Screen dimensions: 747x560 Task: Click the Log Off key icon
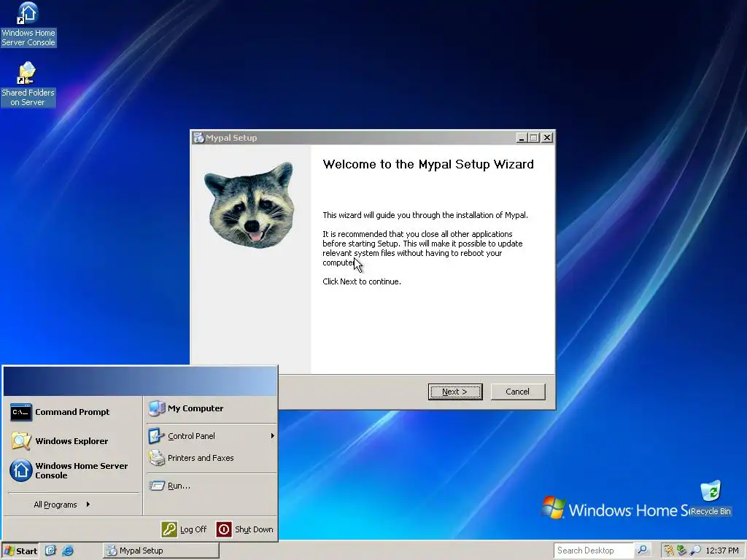[x=169, y=529]
